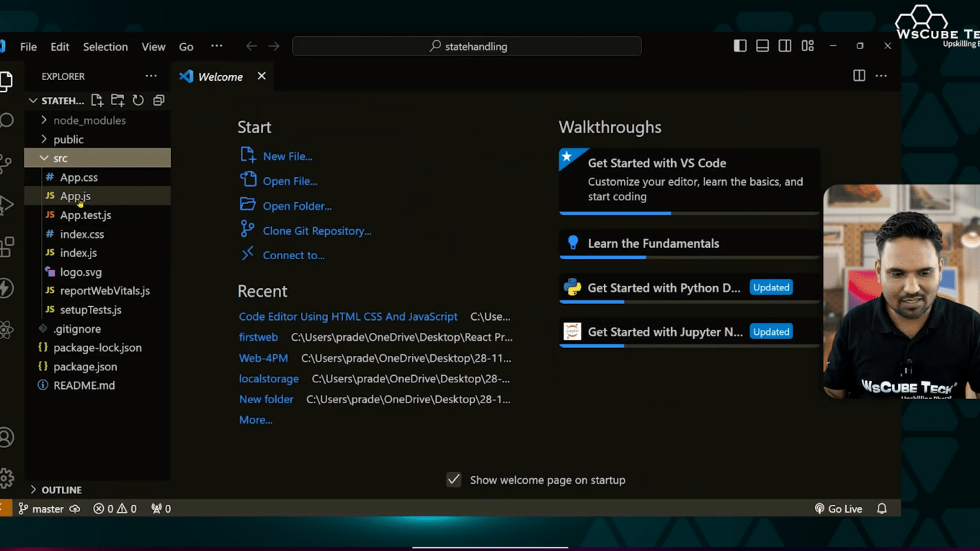Click Clone Git Repository... link
This screenshot has height=551, width=980.
point(317,230)
